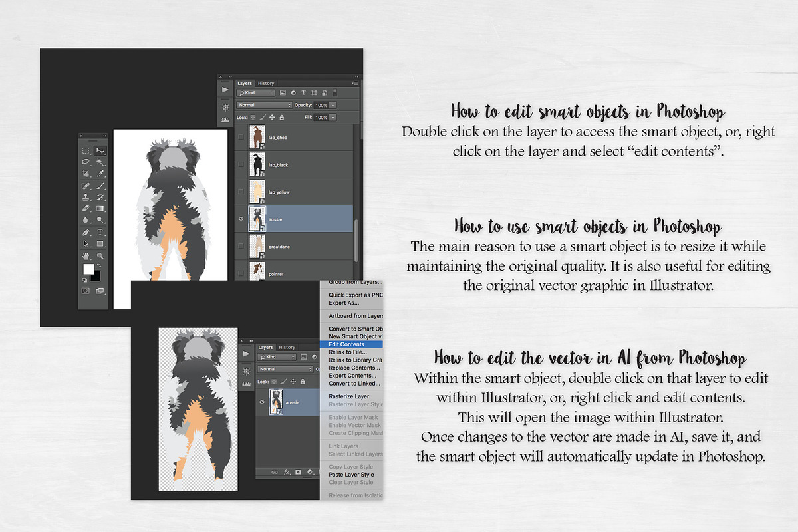798x532 pixels.
Task: Select the Healing Brush tool
Action: (86, 186)
